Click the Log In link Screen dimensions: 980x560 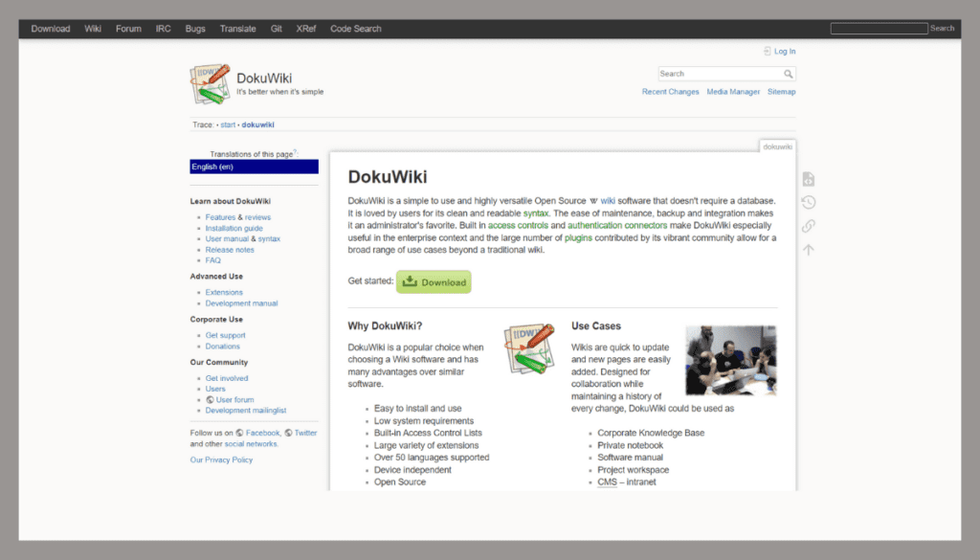(x=785, y=52)
